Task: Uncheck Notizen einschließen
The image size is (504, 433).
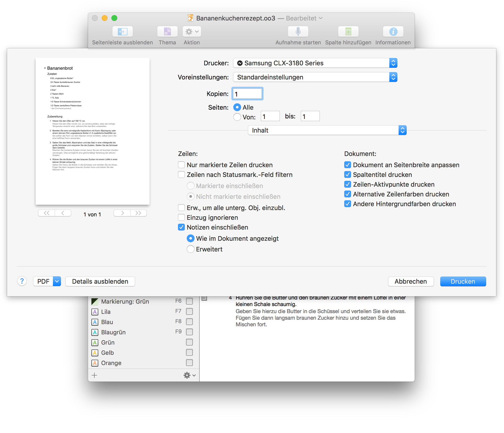Action: click(x=181, y=227)
